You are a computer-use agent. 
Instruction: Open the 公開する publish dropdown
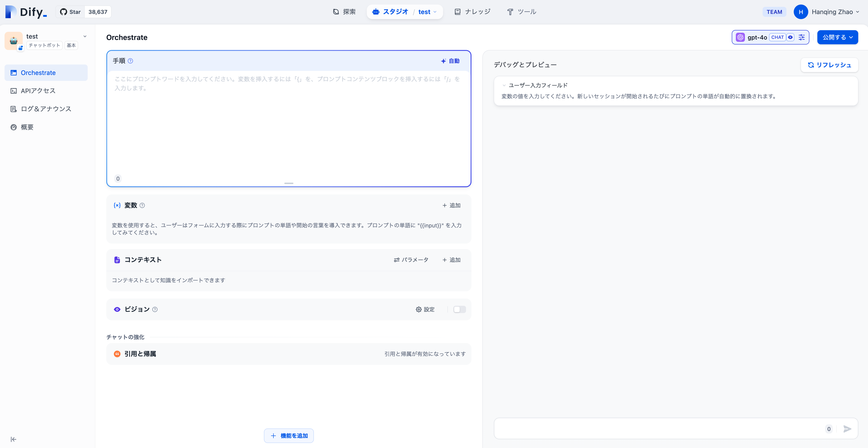(x=837, y=37)
